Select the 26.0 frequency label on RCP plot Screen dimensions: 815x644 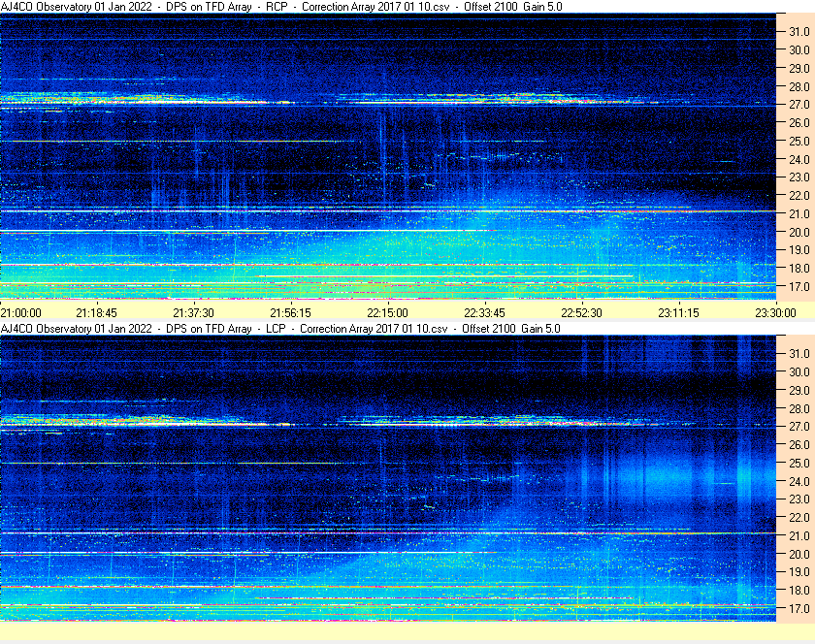(799, 122)
